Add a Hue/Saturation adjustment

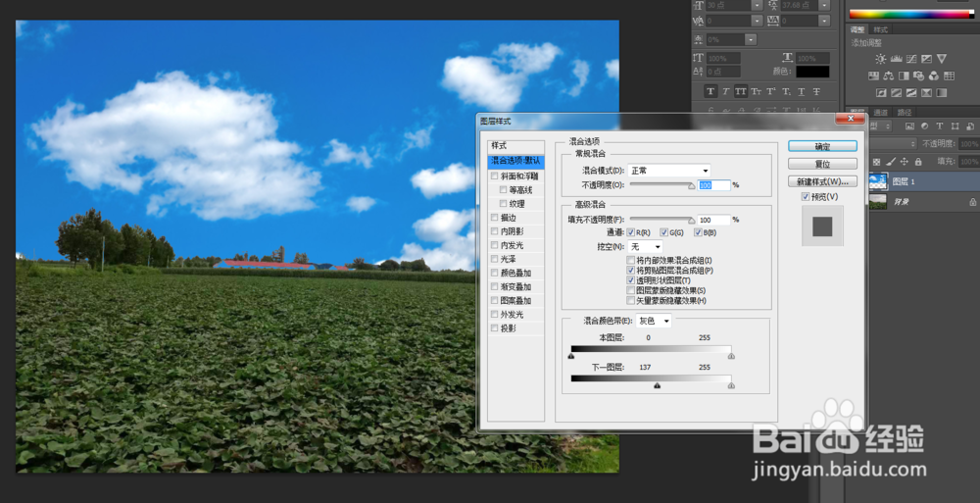tap(873, 75)
